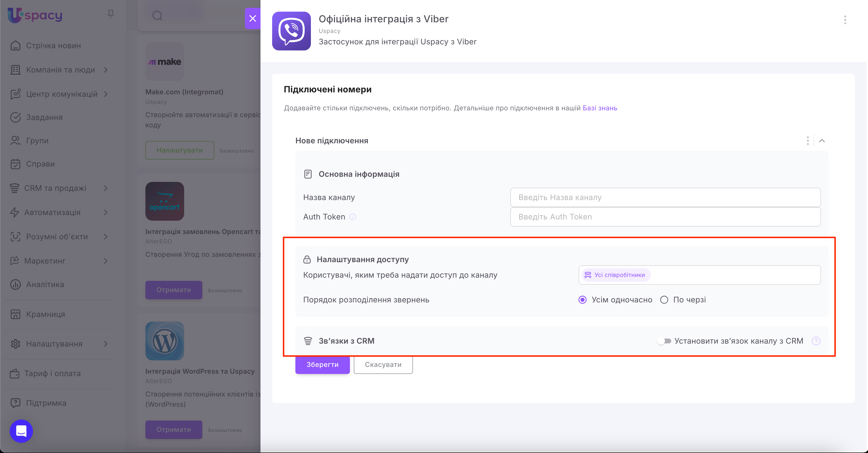Go to Аналітика in the sidebar
Image resolution: width=868 pixels, height=453 pixels.
pos(45,284)
